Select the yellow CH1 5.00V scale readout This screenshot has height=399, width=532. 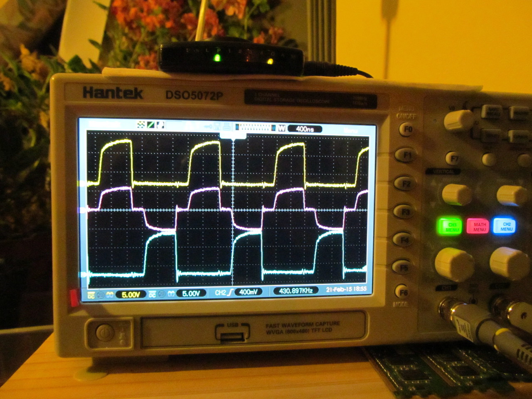(x=130, y=295)
